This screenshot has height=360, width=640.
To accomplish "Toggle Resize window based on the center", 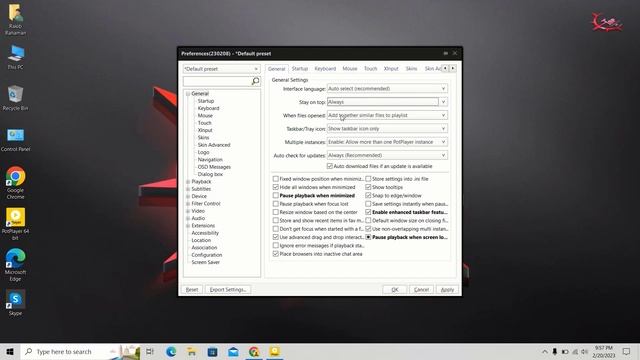I will 276,212.
